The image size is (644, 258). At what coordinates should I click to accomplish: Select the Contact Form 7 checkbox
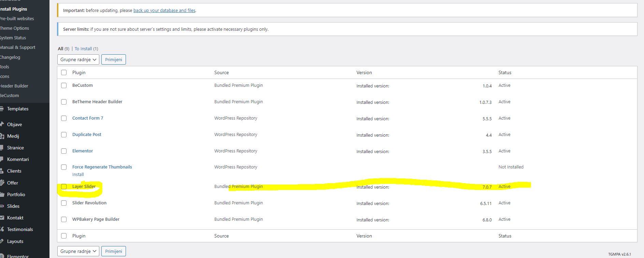(x=64, y=118)
